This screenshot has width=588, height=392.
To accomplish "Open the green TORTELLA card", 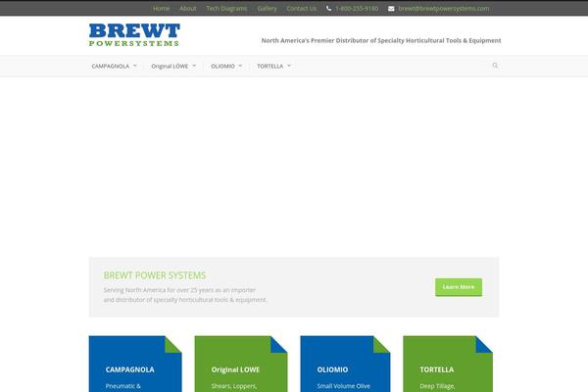I will click(448, 364).
